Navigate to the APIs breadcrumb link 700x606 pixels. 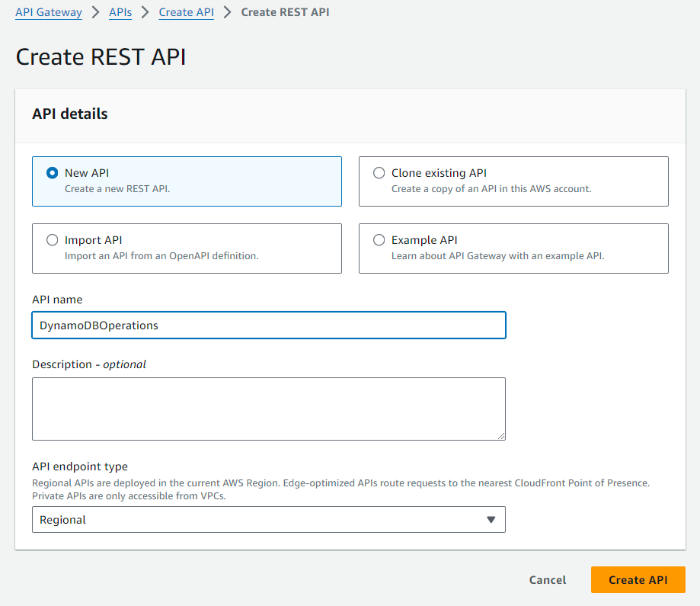(x=120, y=12)
